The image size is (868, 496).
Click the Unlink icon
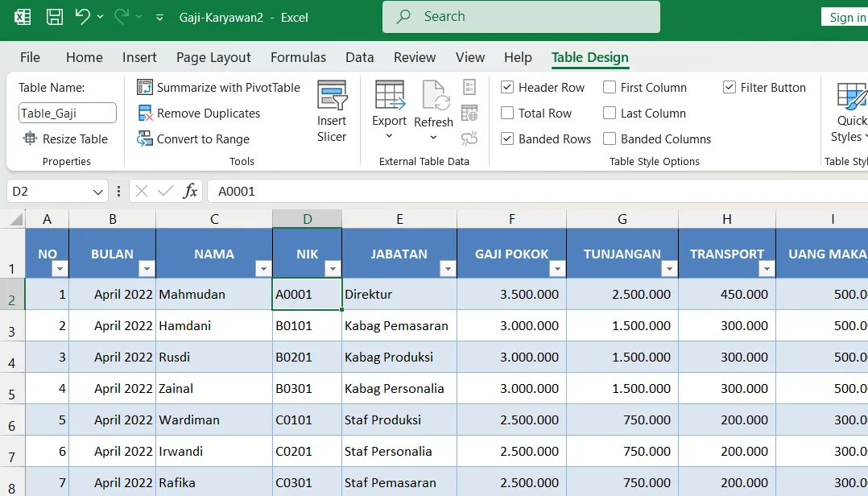[469, 138]
